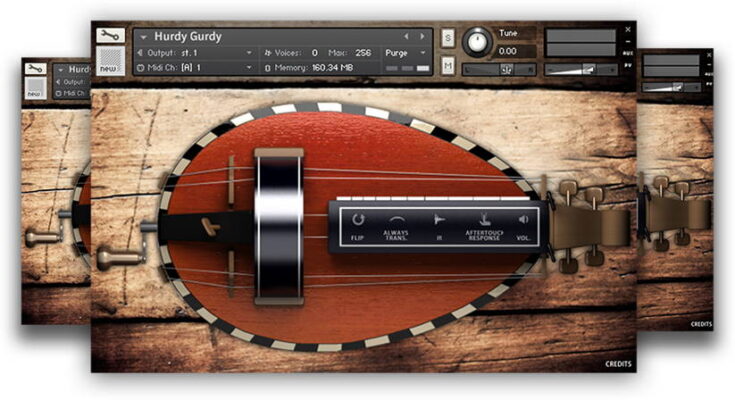Click the wrench edit icon
Viewport: 735px width, 400px height.
[x=110, y=35]
